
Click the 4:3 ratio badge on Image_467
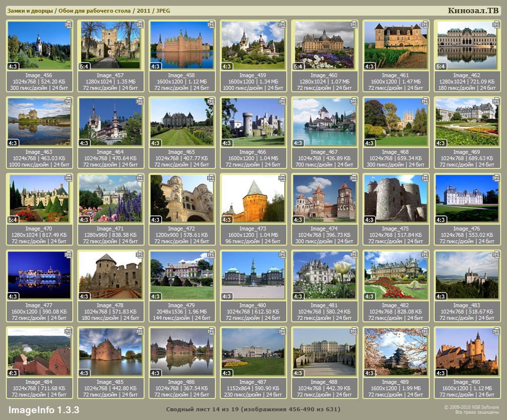[298, 143]
